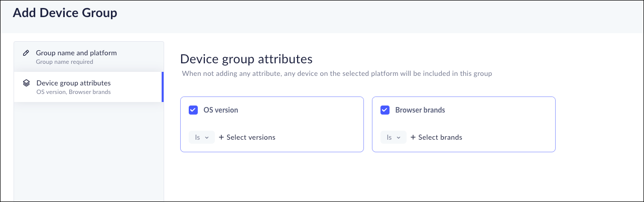Screen dimensions: 644x202
Task: Uncheck the OS version checkbox
Action: pos(193,110)
